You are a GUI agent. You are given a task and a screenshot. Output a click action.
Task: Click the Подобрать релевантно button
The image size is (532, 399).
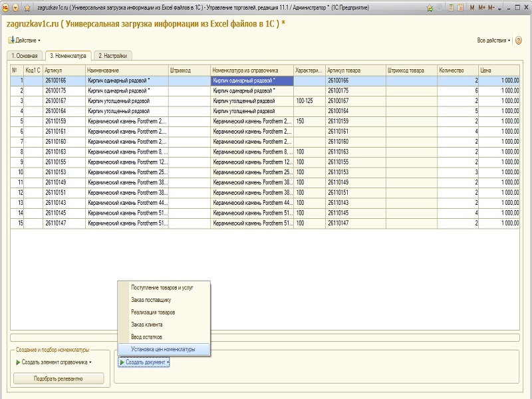[59, 378]
